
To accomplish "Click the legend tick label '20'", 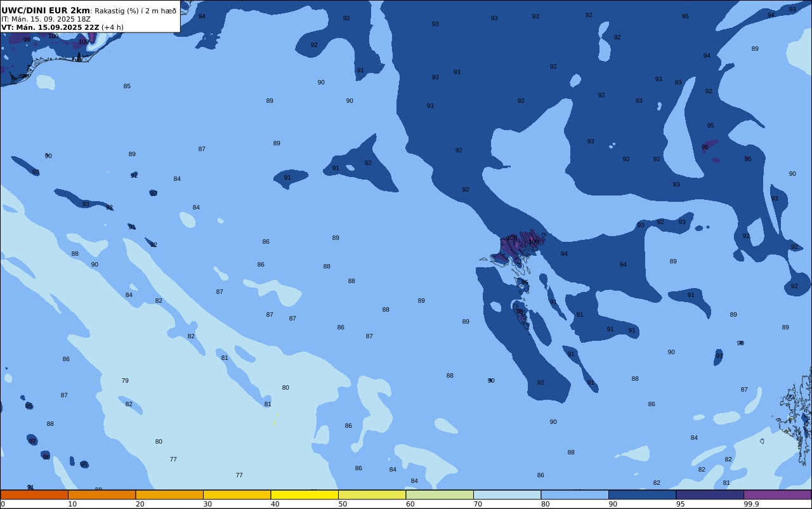I will (140, 504).
